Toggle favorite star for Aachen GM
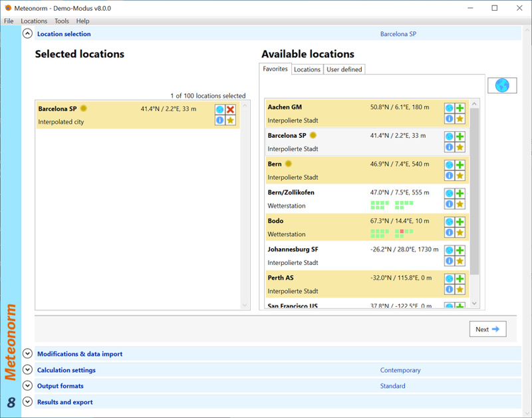 coord(460,118)
